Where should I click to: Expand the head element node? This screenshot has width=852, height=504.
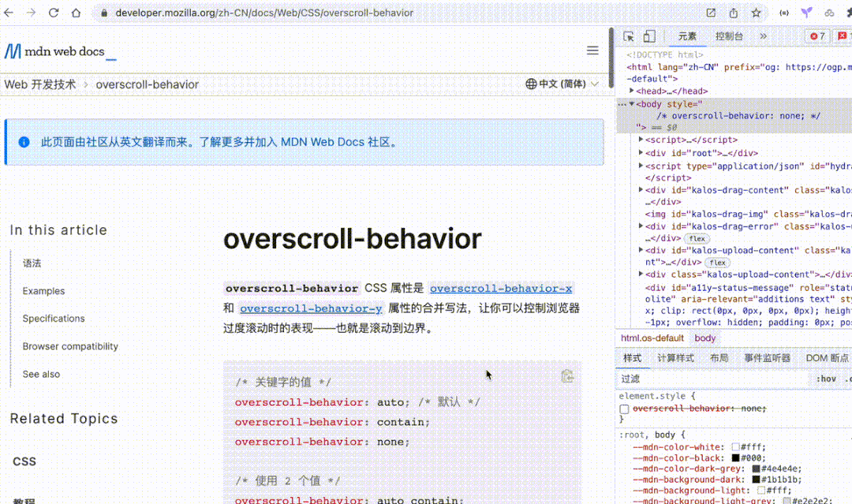click(x=632, y=91)
